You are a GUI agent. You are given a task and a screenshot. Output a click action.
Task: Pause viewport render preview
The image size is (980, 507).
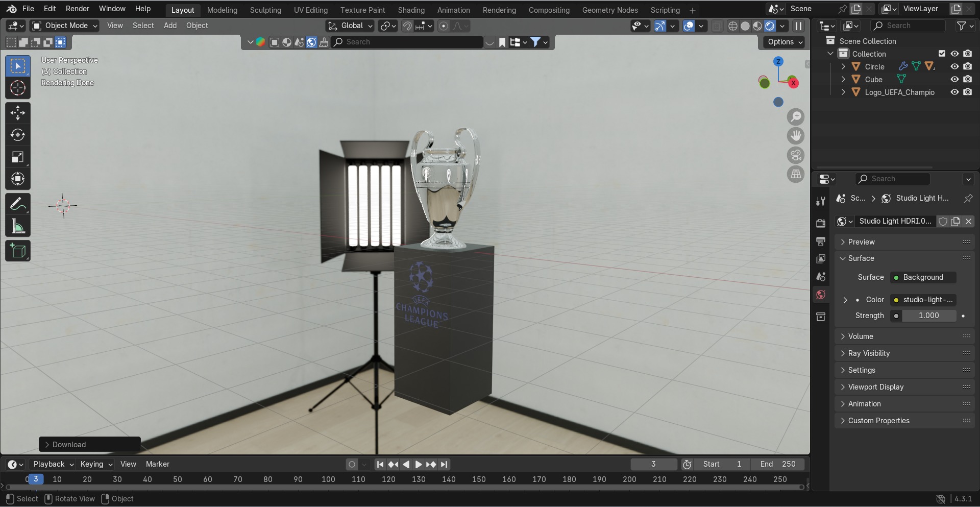pos(798,26)
